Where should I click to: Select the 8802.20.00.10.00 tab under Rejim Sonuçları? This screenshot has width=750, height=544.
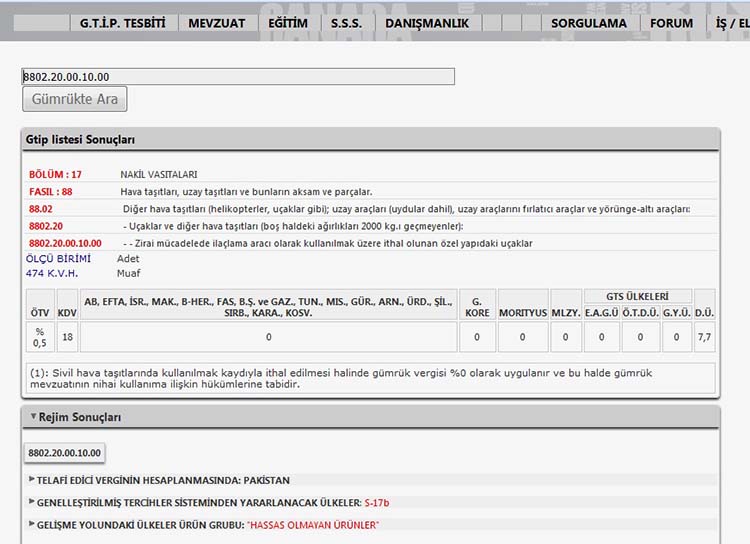(x=65, y=453)
